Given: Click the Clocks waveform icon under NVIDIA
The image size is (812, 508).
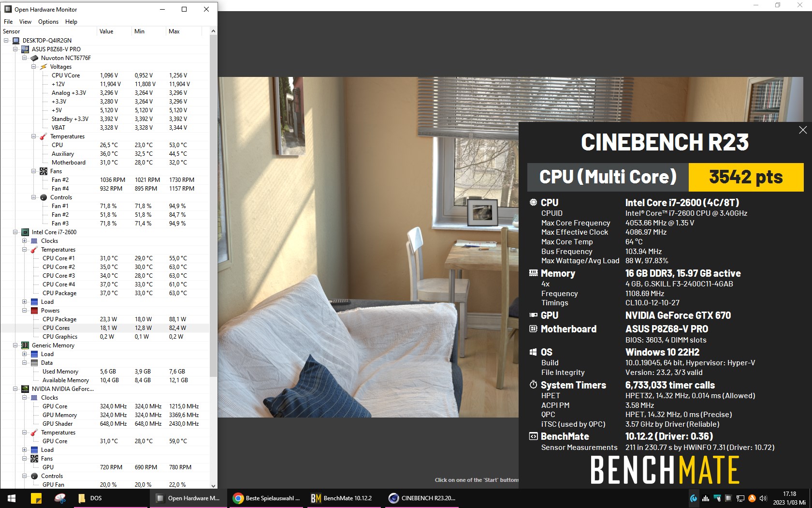Looking at the screenshot, I should pyautogui.click(x=34, y=398).
